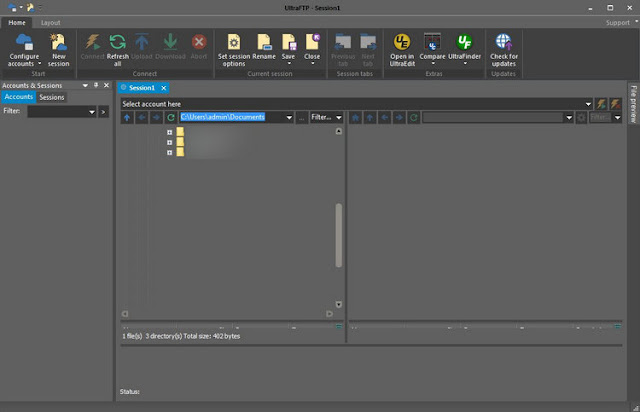Image resolution: width=640 pixels, height=412 pixels.
Task: Click Open in UltraEdit
Action: (402, 50)
